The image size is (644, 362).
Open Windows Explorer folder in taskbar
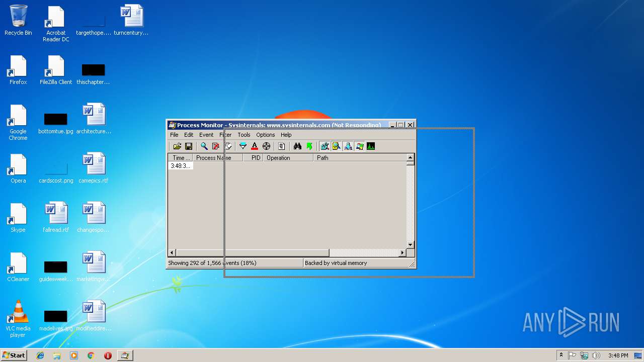click(x=57, y=355)
